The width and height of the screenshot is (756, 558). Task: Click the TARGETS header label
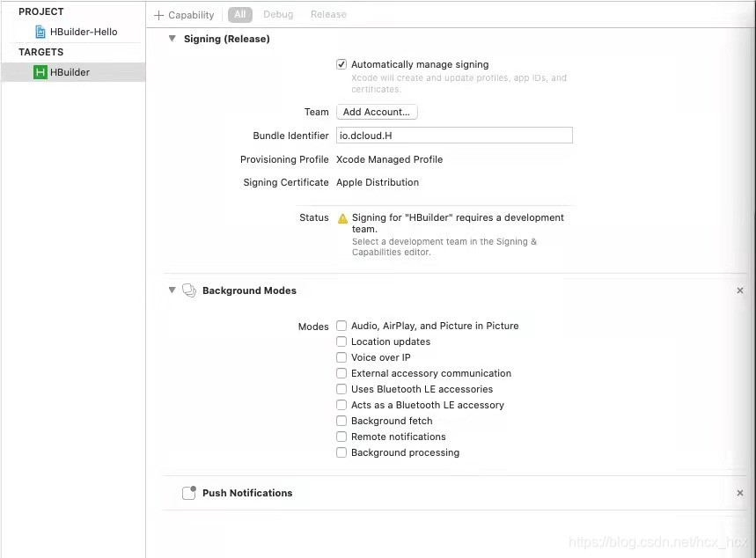pyautogui.click(x=41, y=52)
